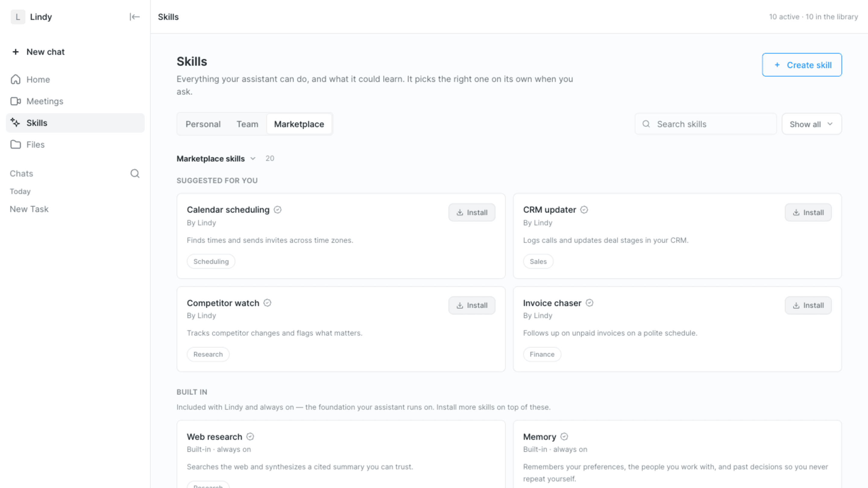The height and width of the screenshot is (488, 868).
Task: Install the Competitor watch skill
Action: point(472,305)
